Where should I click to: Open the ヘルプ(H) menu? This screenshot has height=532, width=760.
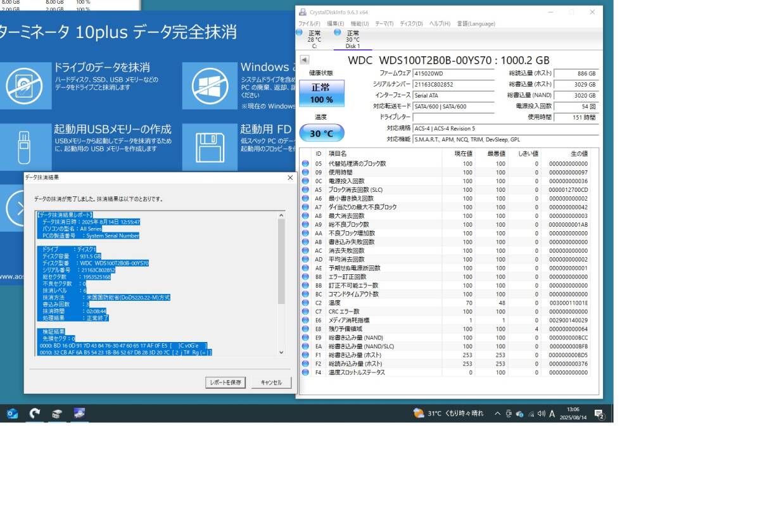(440, 23)
